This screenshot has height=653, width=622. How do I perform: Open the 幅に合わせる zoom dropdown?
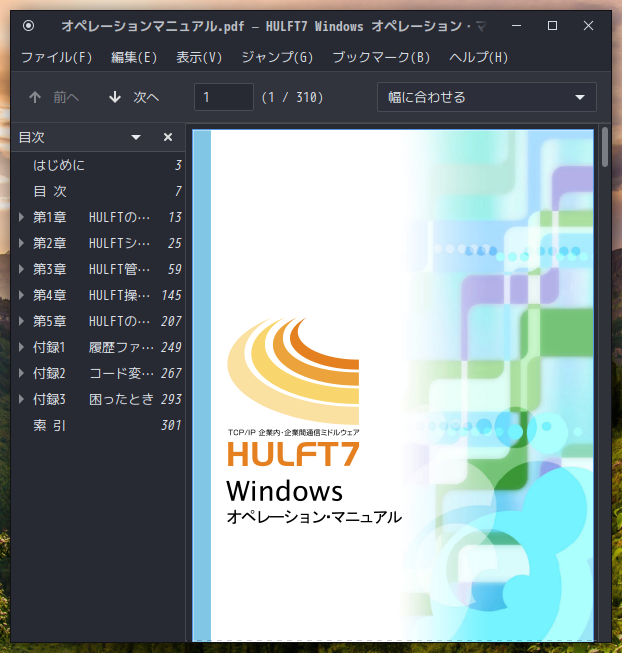click(487, 97)
